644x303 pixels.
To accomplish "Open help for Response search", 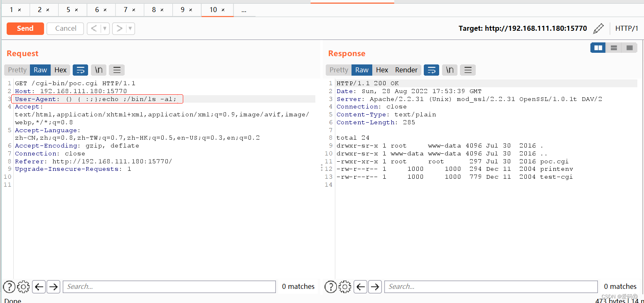I will click(x=331, y=286).
